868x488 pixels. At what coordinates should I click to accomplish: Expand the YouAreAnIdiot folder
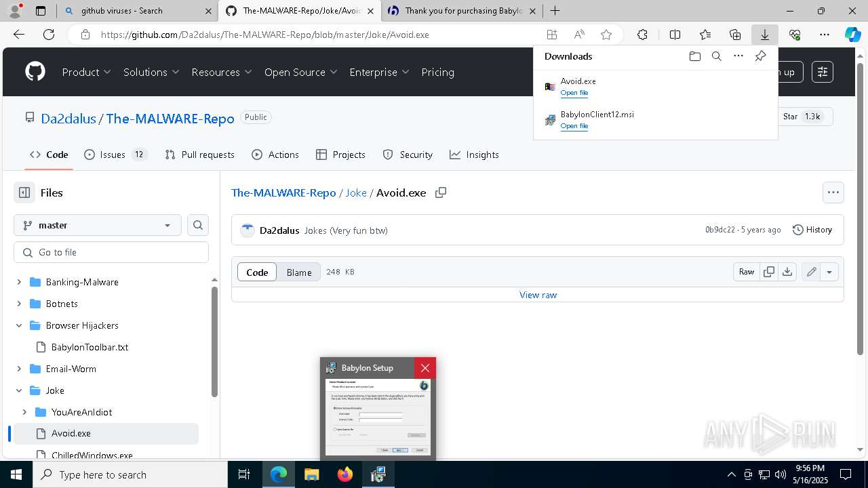pyautogui.click(x=24, y=412)
